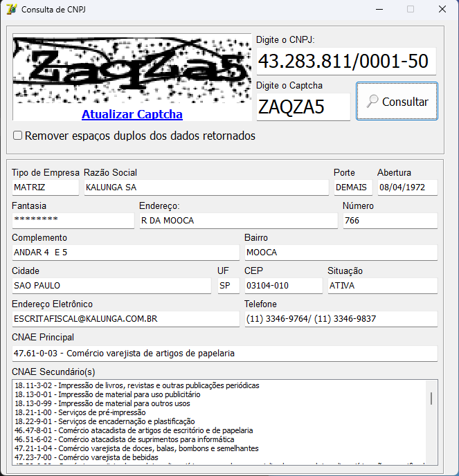The width and height of the screenshot is (459, 476).
Task: Click the Consultar search button
Action: (x=397, y=101)
